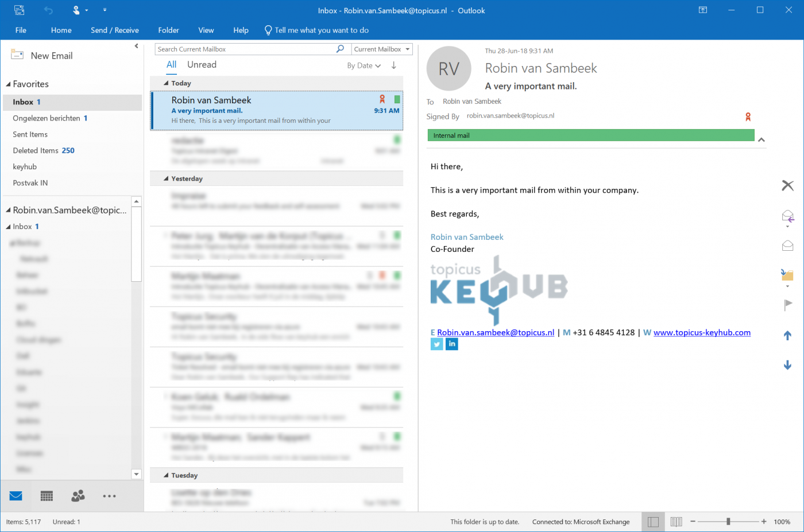Image resolution: width=804 pixels, height=532 pixels.
Task: Switch to Mail view icon
Action: click(16, 496)
